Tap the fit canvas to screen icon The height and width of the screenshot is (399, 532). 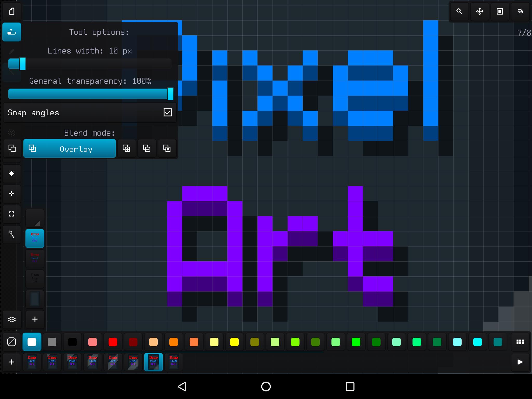tap(500, 11)
